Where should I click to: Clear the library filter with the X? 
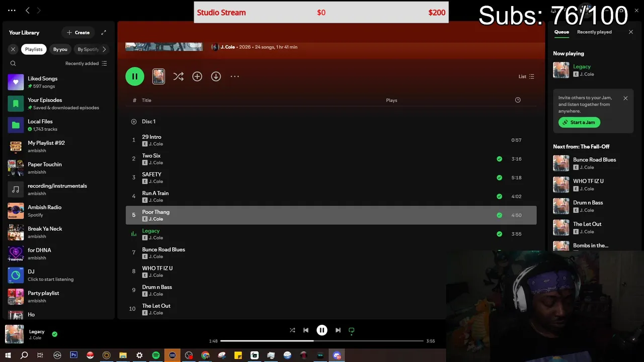coord(13,49)
